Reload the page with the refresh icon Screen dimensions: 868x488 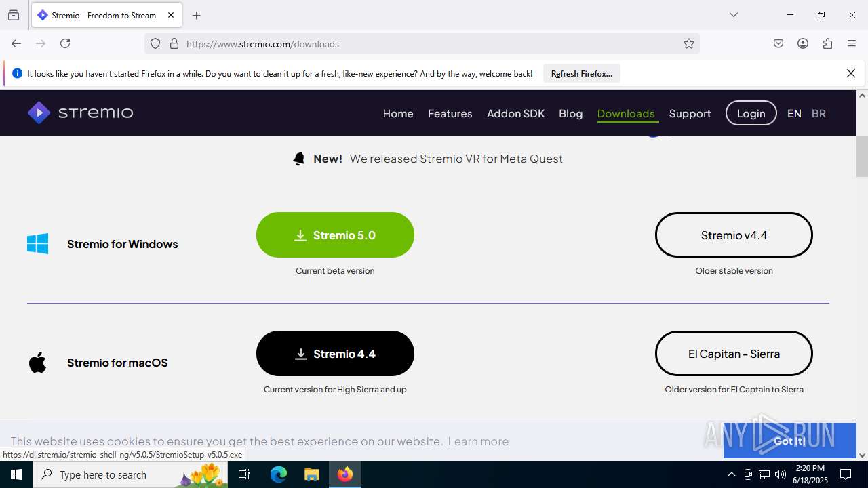(65, 43)
